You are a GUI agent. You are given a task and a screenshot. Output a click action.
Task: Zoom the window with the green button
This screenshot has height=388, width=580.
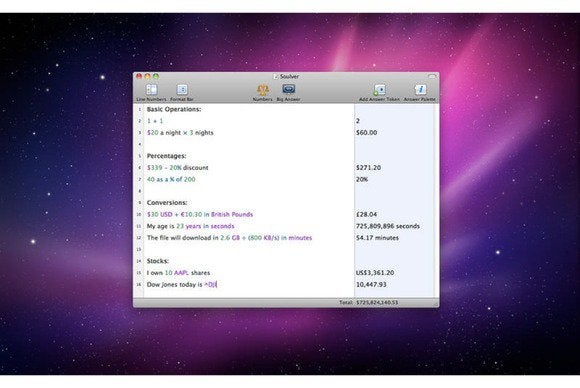pyautogui.click(x=156, y=76)
